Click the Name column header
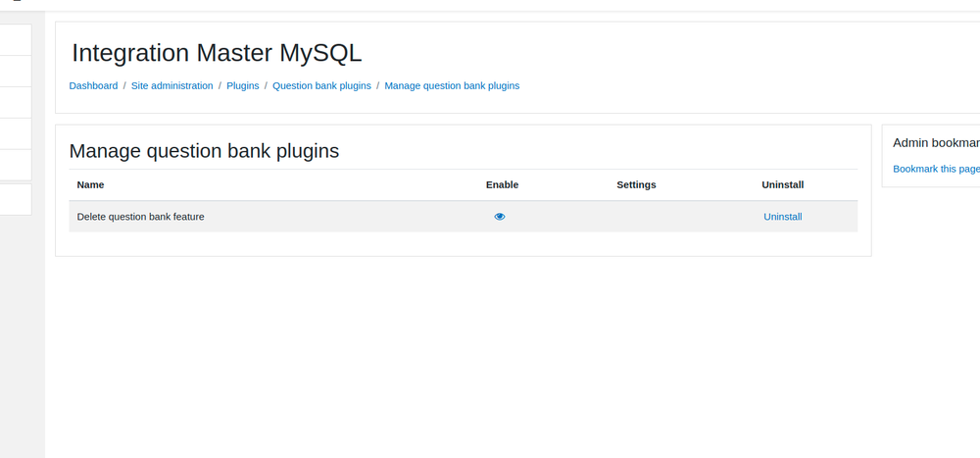The height and width of the screenshot is (458, 980). pyautogui.click(x=90, y=184)
